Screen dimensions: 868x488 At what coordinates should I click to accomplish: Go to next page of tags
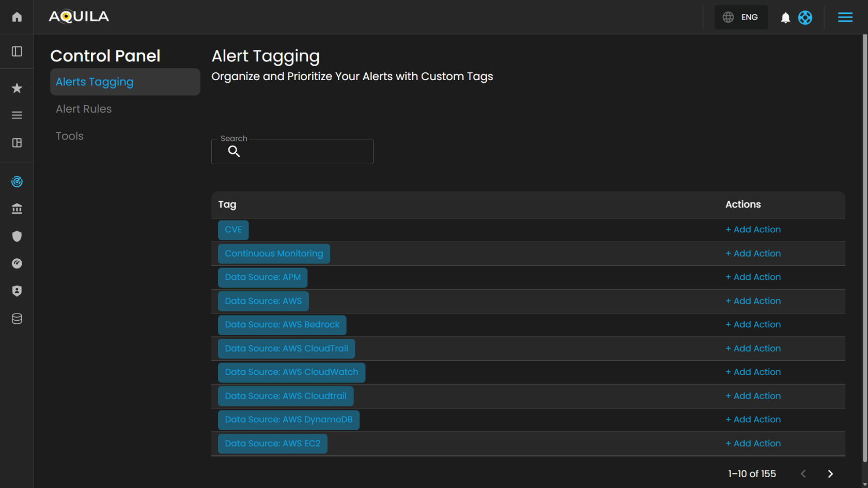pos(830,474)
